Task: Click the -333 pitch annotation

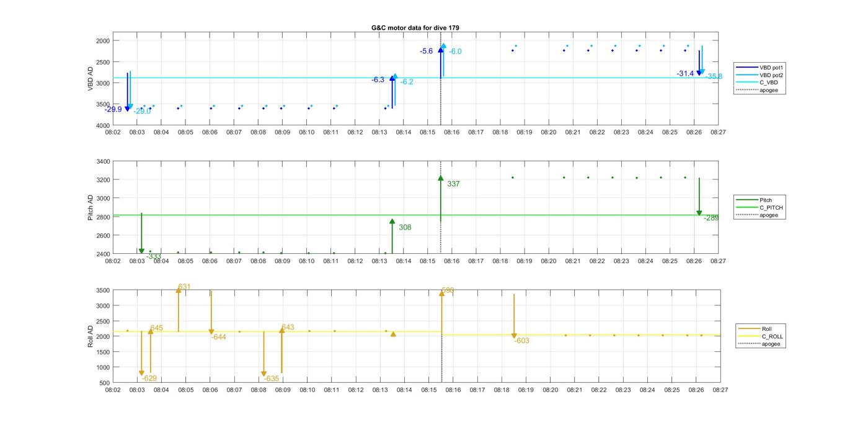Action: 154,256
